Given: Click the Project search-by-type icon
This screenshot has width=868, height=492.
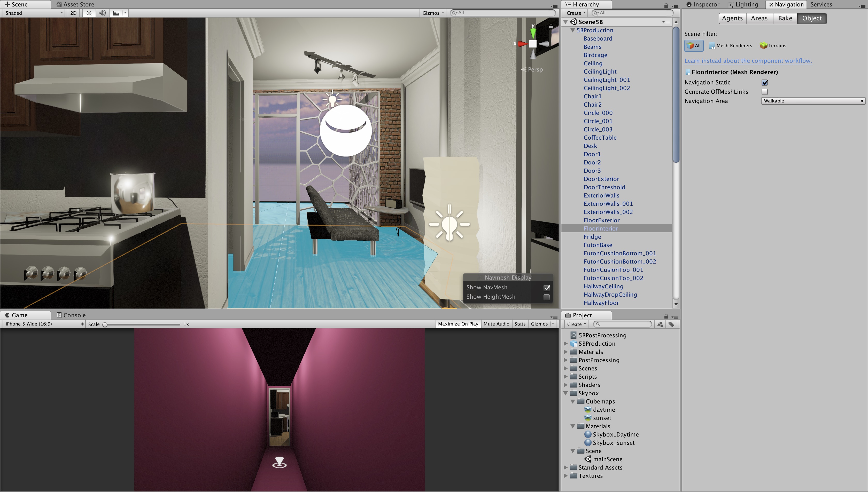Looking at the screenshot, I should [660, 324].
